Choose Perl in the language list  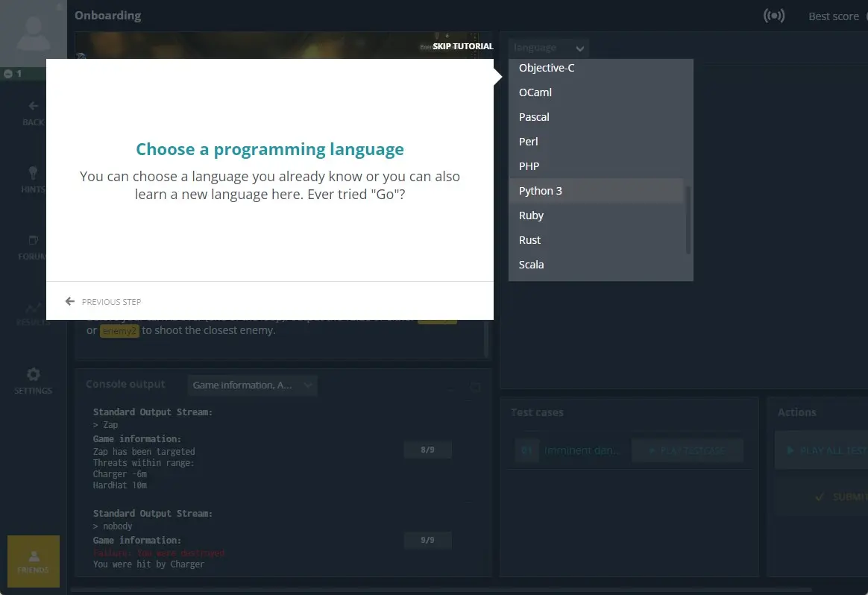(597, 142)
